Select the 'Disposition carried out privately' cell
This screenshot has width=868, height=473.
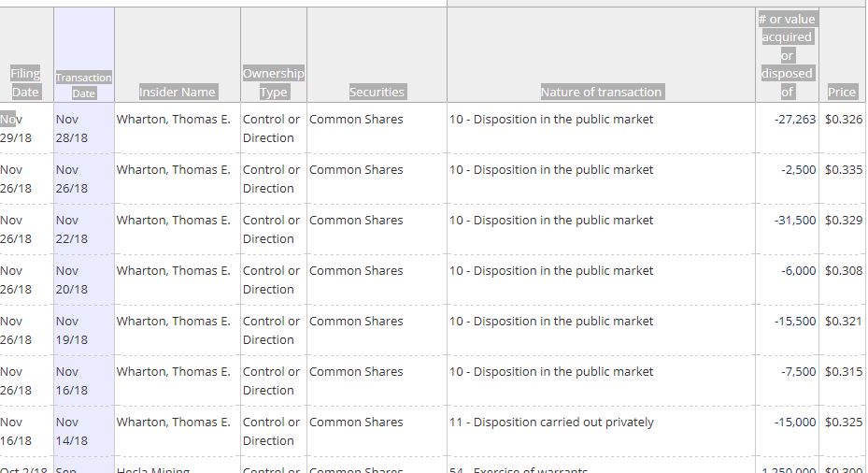tap(551, 423)
